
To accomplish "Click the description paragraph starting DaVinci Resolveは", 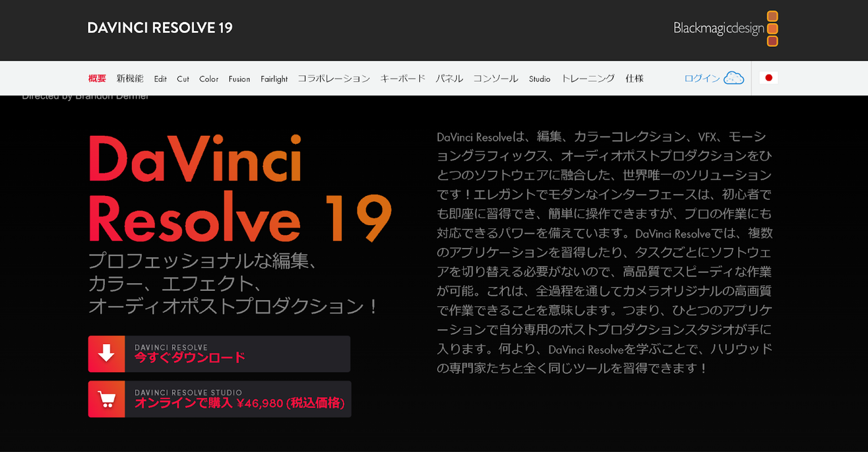I will point(604,252).
